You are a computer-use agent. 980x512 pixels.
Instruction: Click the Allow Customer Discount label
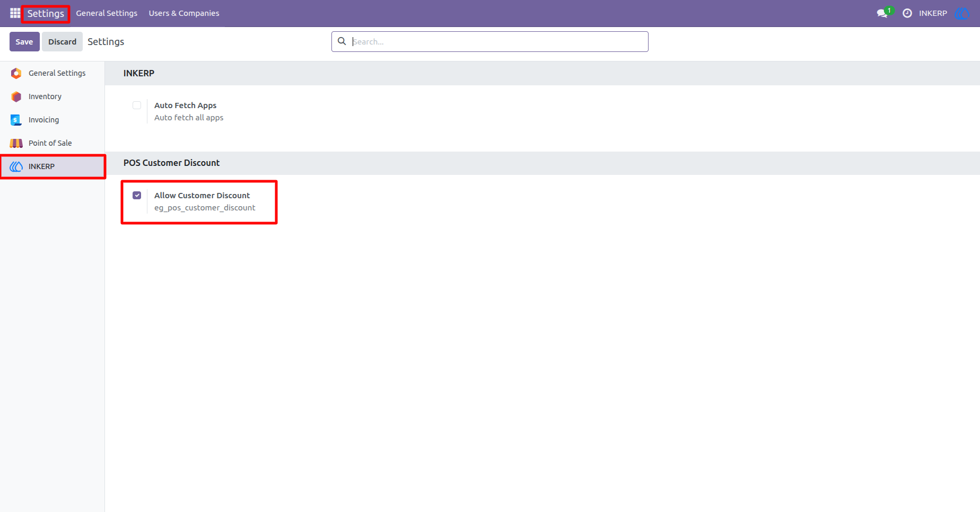[x=202, y=196]
